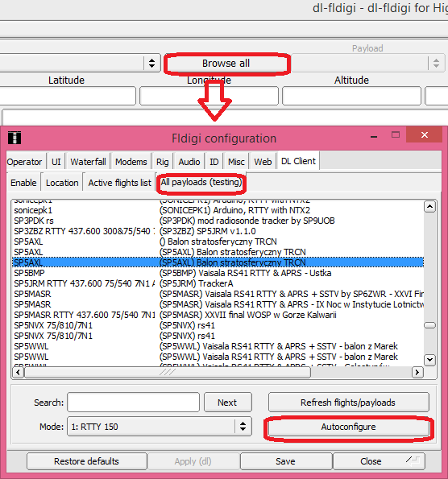Select the SP3PDK rs payload row
Screen dimensions: 448x479
[x=218, y=221]
